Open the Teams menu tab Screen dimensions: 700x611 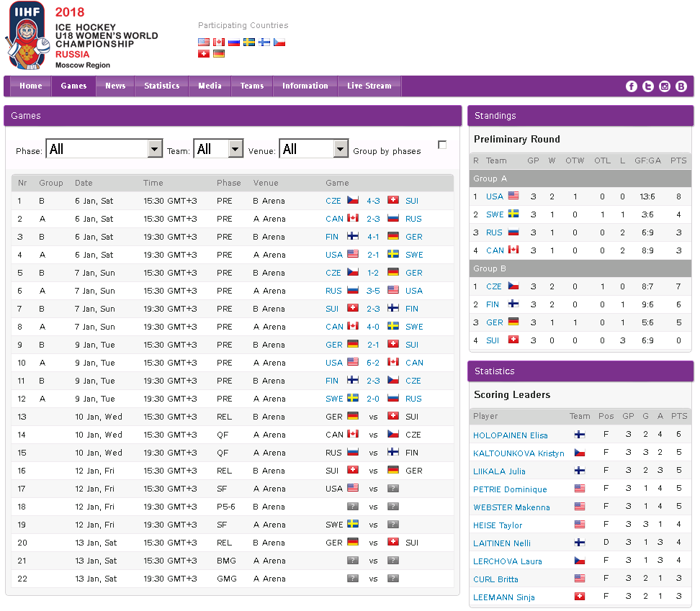[x=251, y=86]
